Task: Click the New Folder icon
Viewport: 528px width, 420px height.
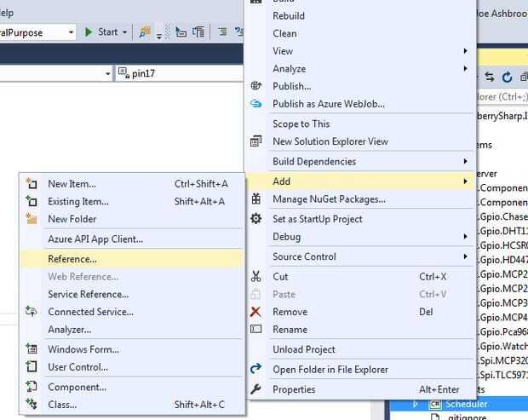Action: click(32, 219)
